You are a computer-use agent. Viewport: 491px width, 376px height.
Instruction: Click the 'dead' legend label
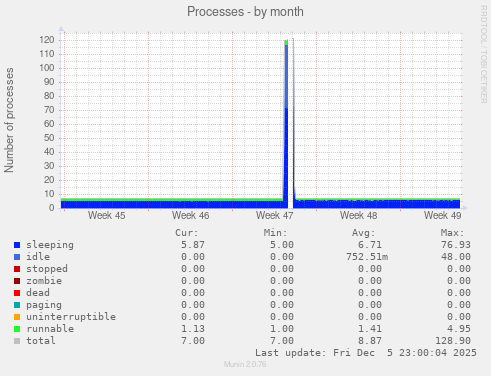38,293
